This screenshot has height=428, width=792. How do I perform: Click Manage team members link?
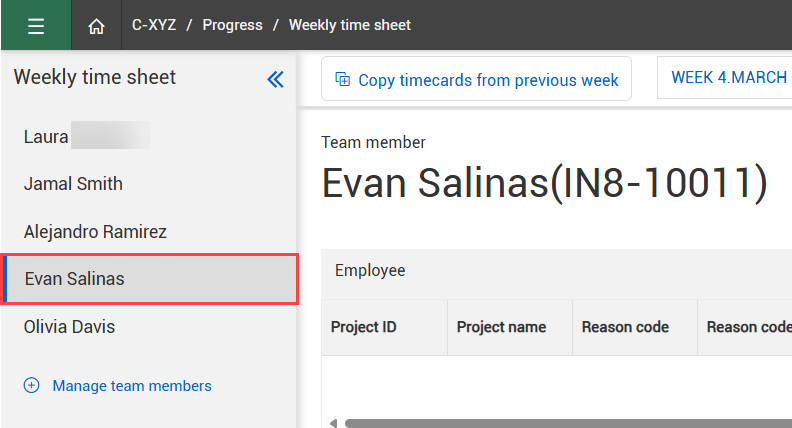tap(132, 386)
